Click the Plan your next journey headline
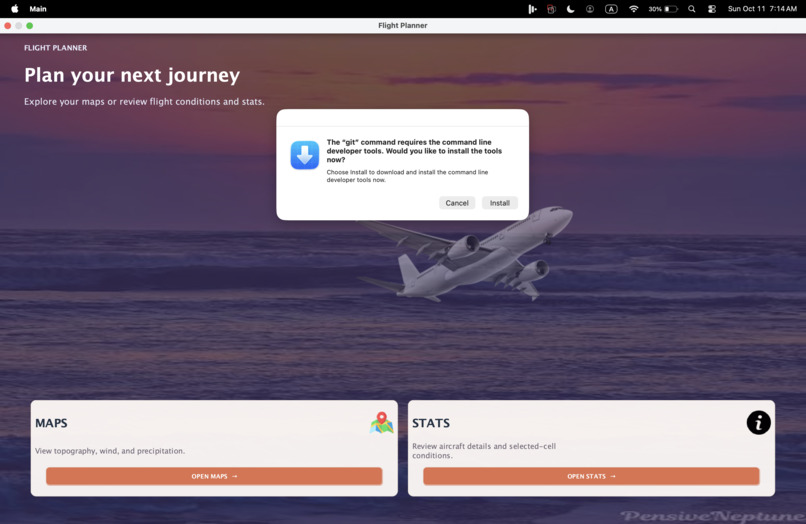Screen dimensions: 806x524 click(132, 75)
